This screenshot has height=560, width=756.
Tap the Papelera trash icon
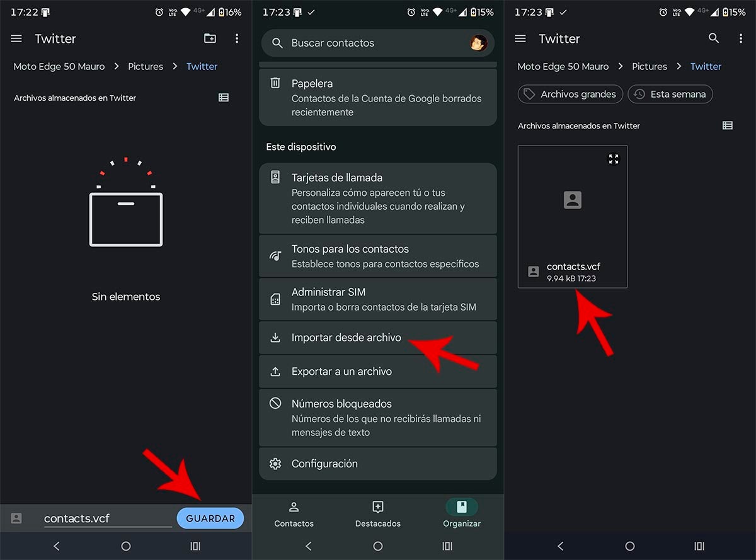point(275,83)
